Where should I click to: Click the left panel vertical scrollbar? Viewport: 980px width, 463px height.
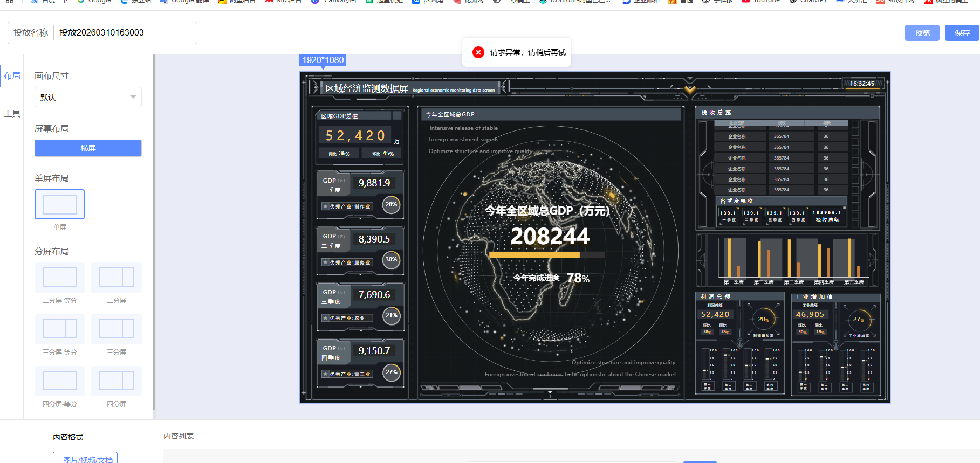pos(154,232)
